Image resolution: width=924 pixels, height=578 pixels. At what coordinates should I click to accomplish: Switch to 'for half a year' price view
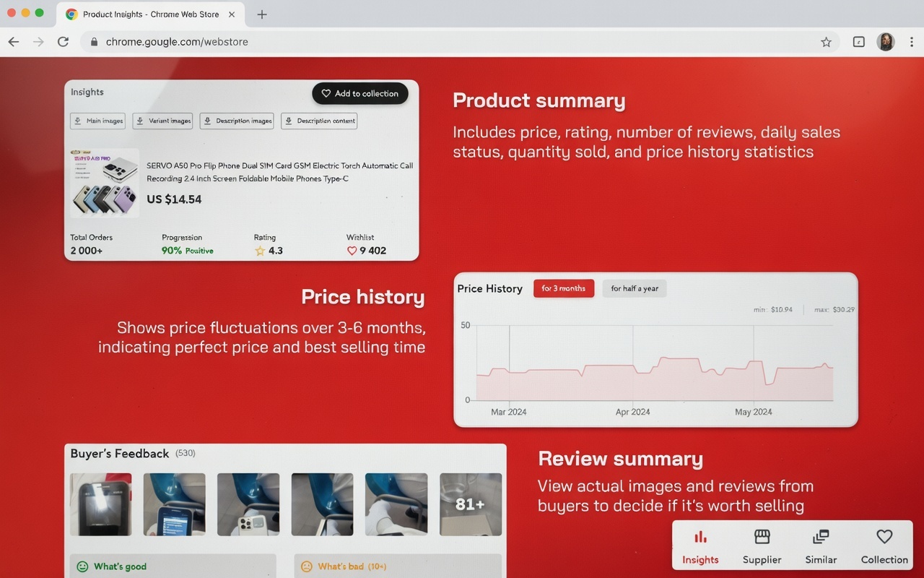point(634,288)
